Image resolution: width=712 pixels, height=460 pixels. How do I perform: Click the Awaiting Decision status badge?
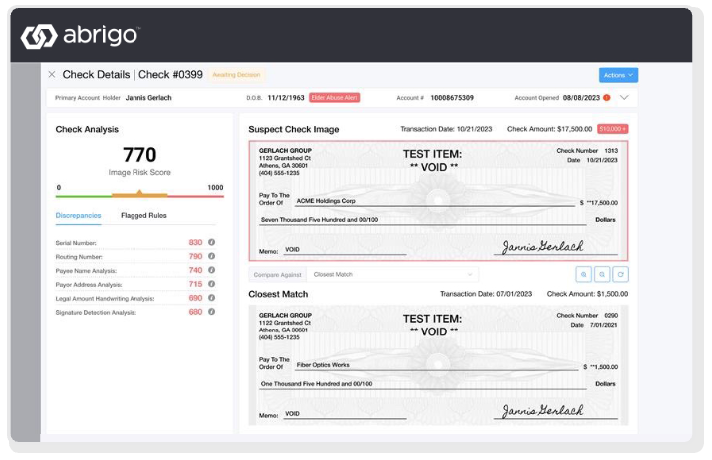point(237,75)
